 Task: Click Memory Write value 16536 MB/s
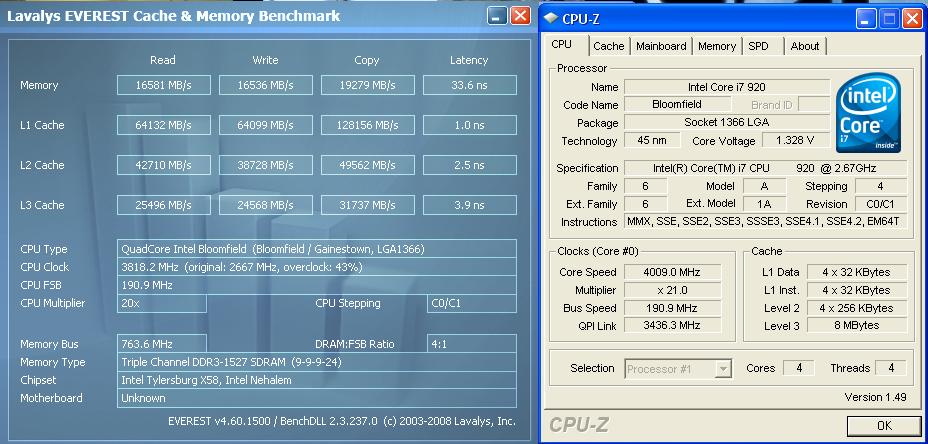coord(266,85)
